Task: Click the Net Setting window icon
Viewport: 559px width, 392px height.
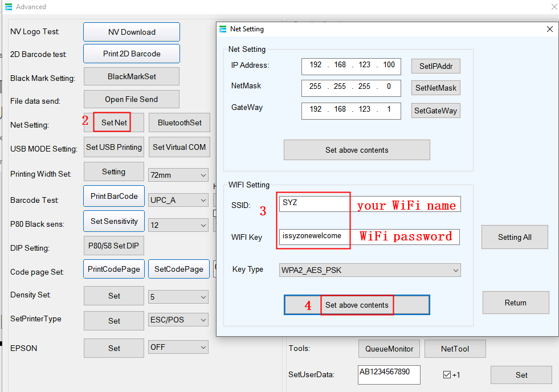Action: tap(223, 29)
